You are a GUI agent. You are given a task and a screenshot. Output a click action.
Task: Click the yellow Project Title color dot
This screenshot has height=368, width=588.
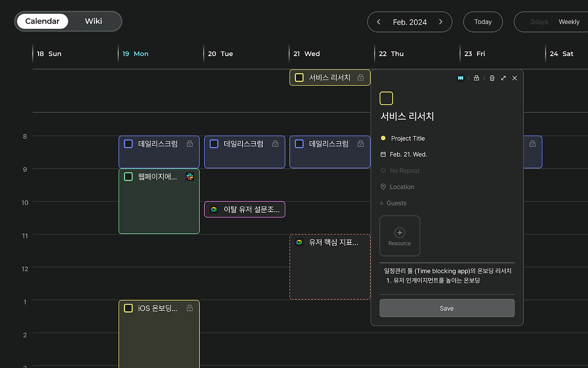point(383,138)
